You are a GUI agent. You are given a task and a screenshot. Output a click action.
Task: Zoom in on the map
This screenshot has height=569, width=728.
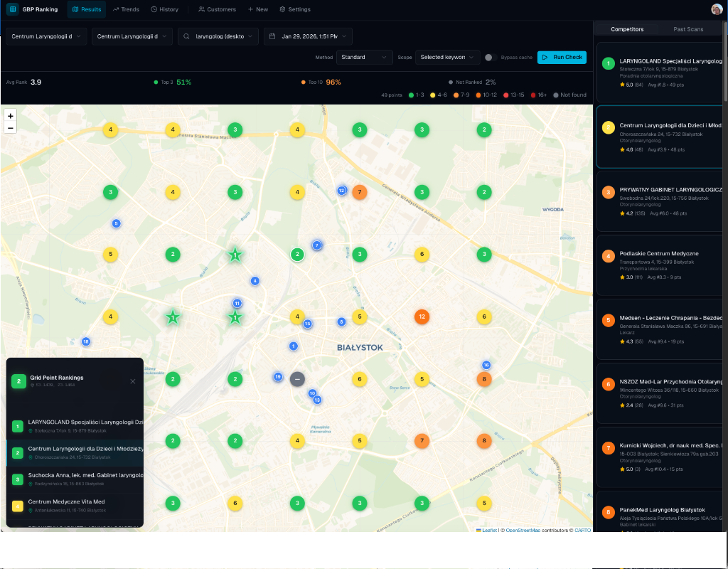point(10,116)
